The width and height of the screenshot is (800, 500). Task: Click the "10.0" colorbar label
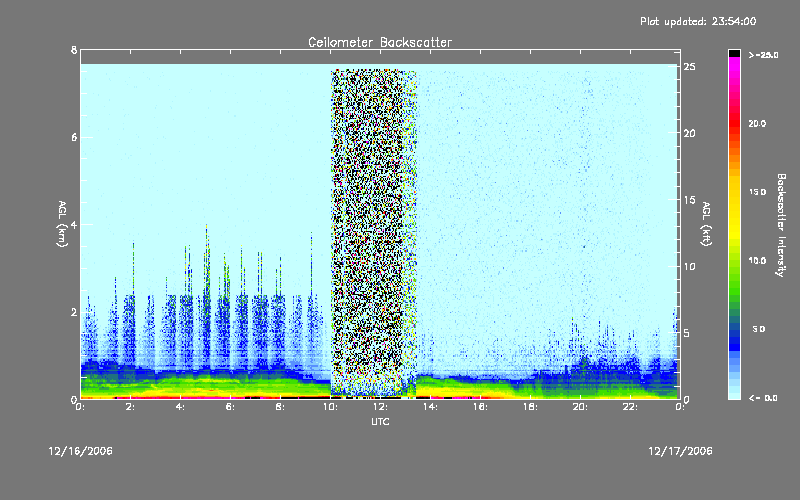pyautogui.click(x=757, y=260)
